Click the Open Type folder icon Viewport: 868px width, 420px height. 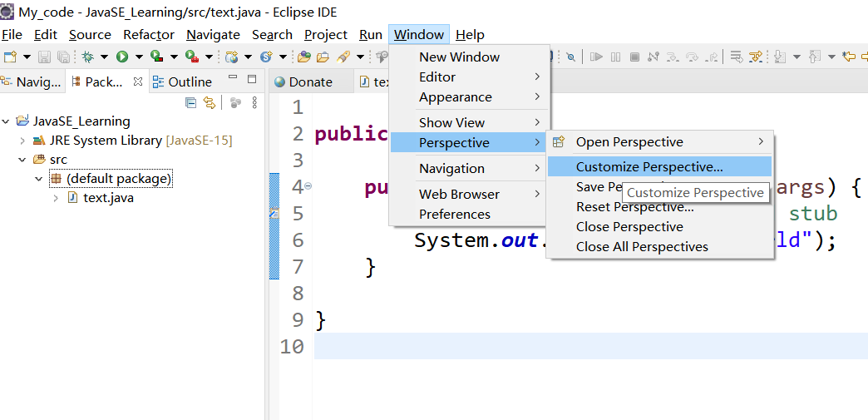(304, 57)
